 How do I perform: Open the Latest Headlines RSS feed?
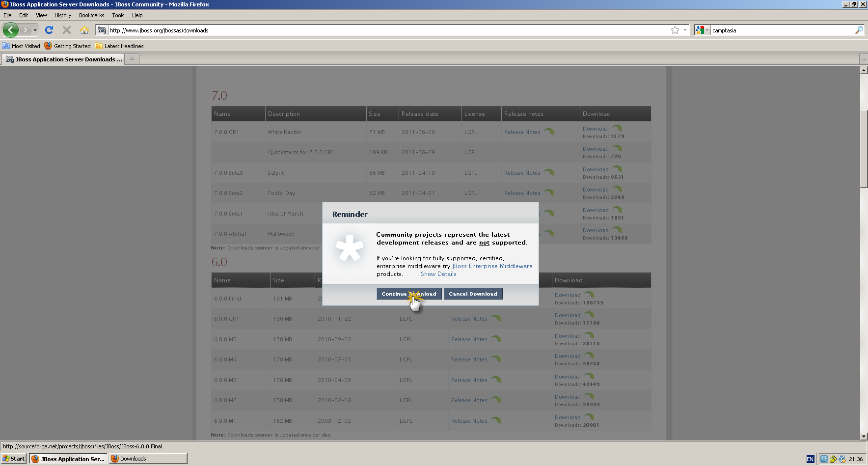(119, 46)
